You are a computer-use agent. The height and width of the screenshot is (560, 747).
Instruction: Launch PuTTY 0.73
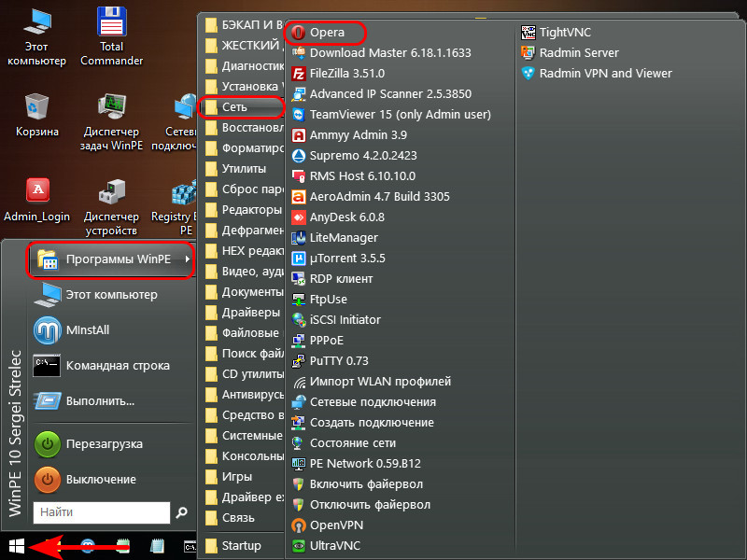(x=330, y=360)
